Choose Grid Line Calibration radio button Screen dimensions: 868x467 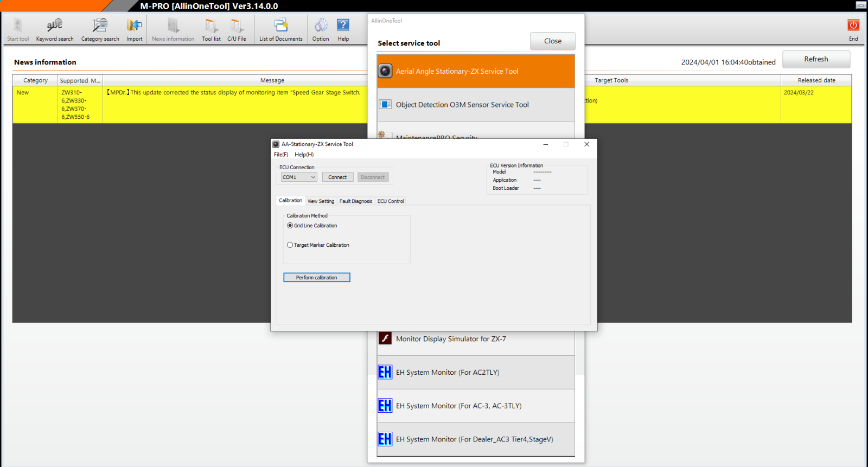(x=290, y=226)
